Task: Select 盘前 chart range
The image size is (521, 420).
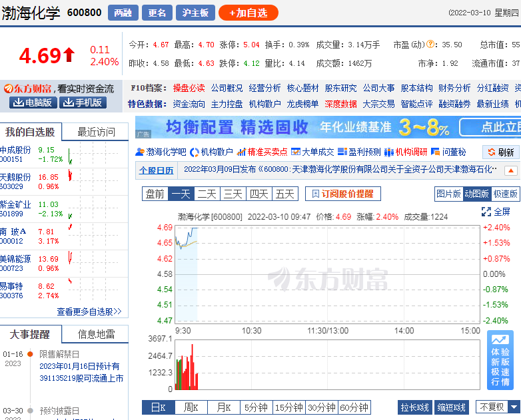Action: point(155,194)
